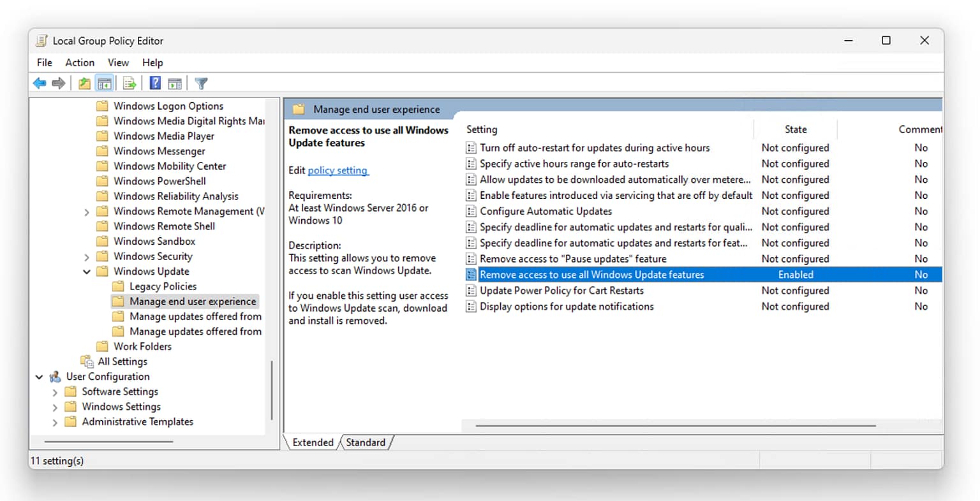Open the View menu
The width and height of the screenshot is (980, 501).
pos(118,62)
